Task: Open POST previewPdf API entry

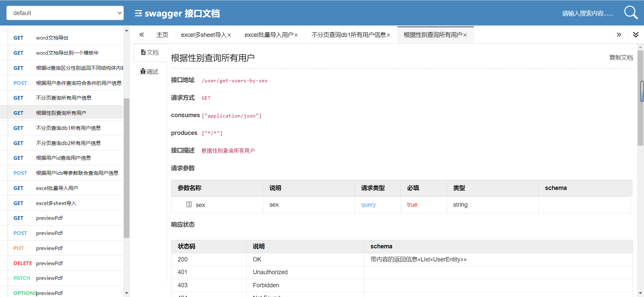Action: coord(62,233)
